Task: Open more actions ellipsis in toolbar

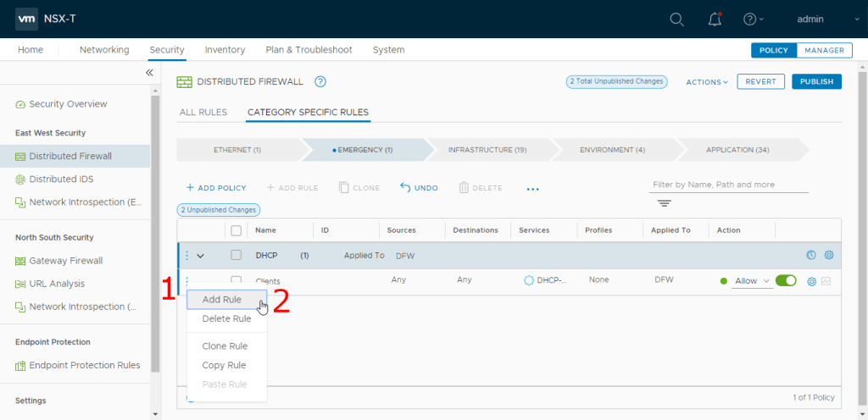Action: (532, 188)
